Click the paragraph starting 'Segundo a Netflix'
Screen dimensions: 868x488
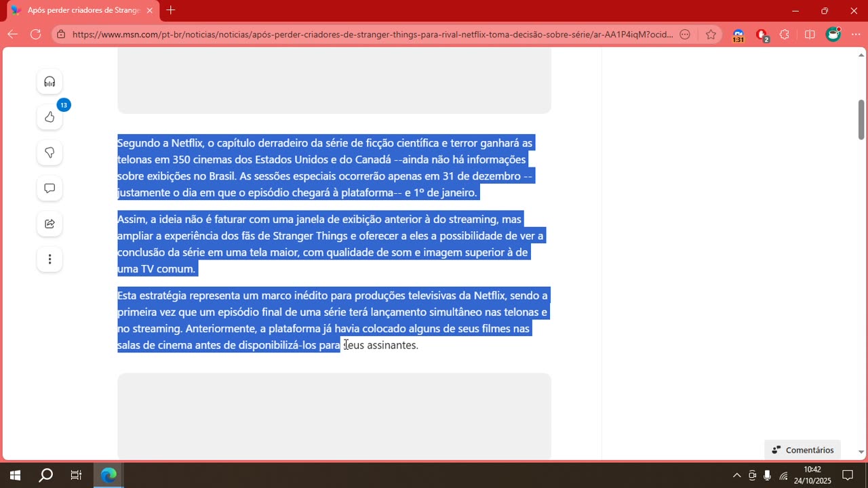click(326, 168)
